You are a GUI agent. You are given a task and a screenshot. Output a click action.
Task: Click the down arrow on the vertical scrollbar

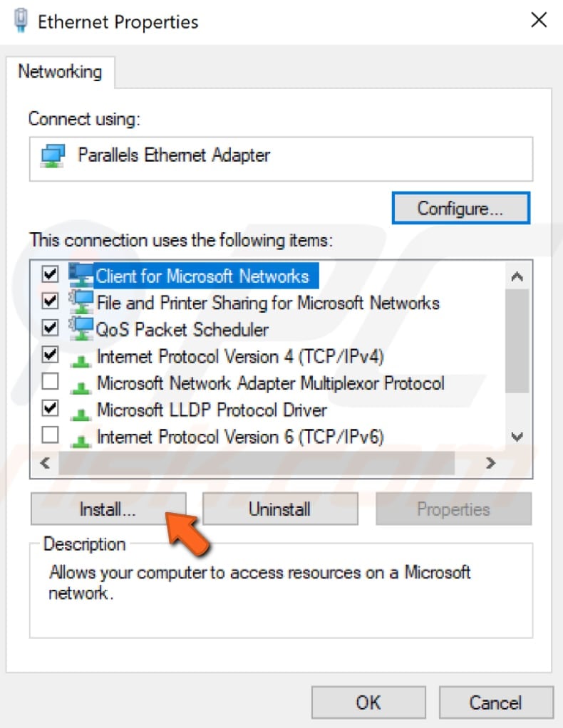click(517, 437)
